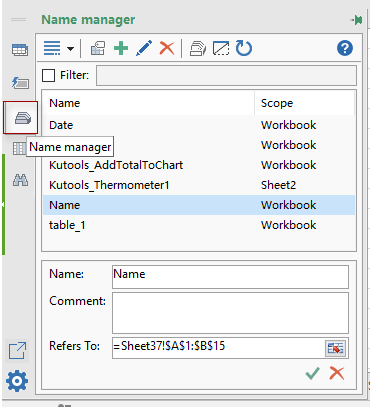
Task: Open the AutoText pane icon
Action: point(20,83)
